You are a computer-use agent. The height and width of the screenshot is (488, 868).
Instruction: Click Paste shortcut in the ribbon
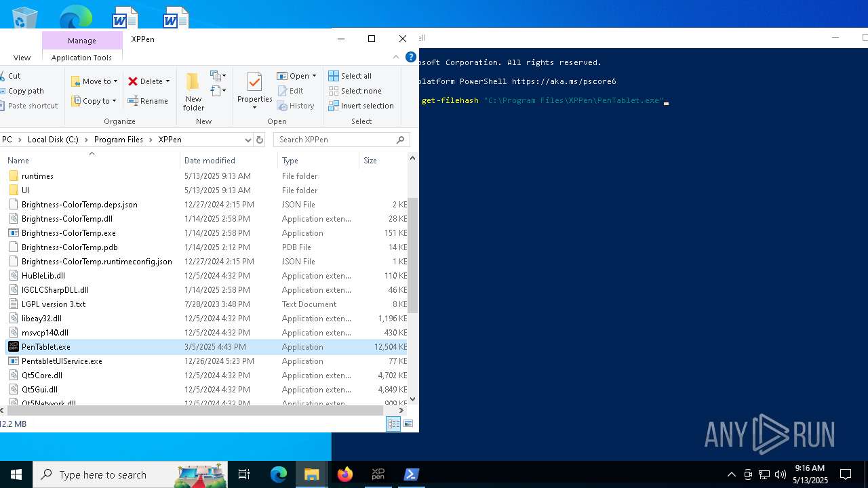29,106
